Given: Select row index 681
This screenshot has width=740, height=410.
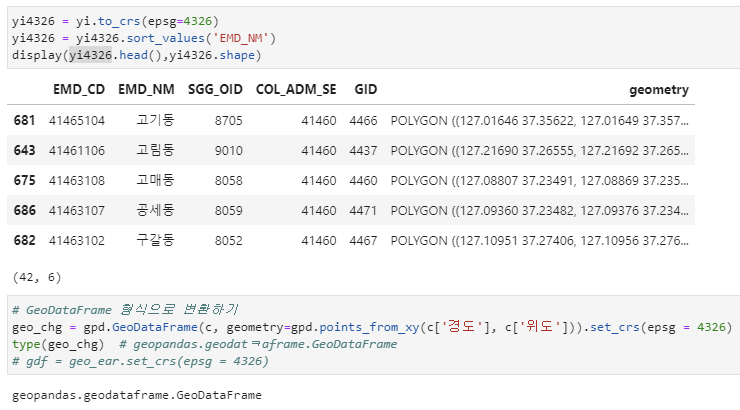Looking at the screenshot, I should (x=25, y=121).
